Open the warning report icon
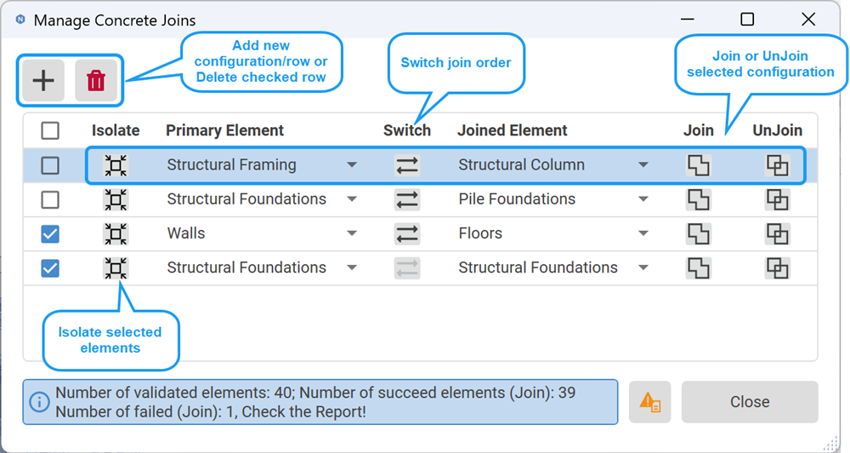Image resolution: width=850 pixels, height=453 pixels. tap(650, 402)
